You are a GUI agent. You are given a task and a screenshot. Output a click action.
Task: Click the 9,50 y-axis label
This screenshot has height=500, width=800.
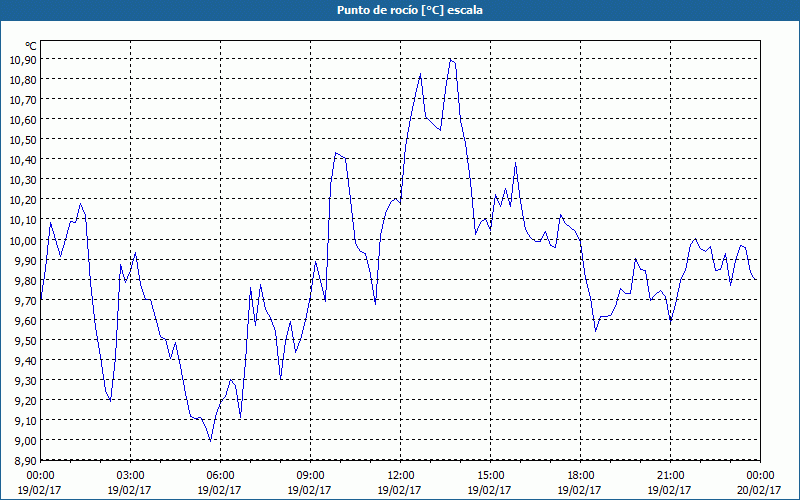pos(26,340)
